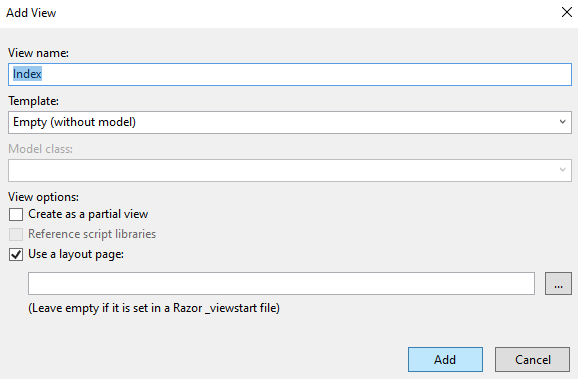Open the layout page browse (...) button
The image size is (578, 379).
558,284
